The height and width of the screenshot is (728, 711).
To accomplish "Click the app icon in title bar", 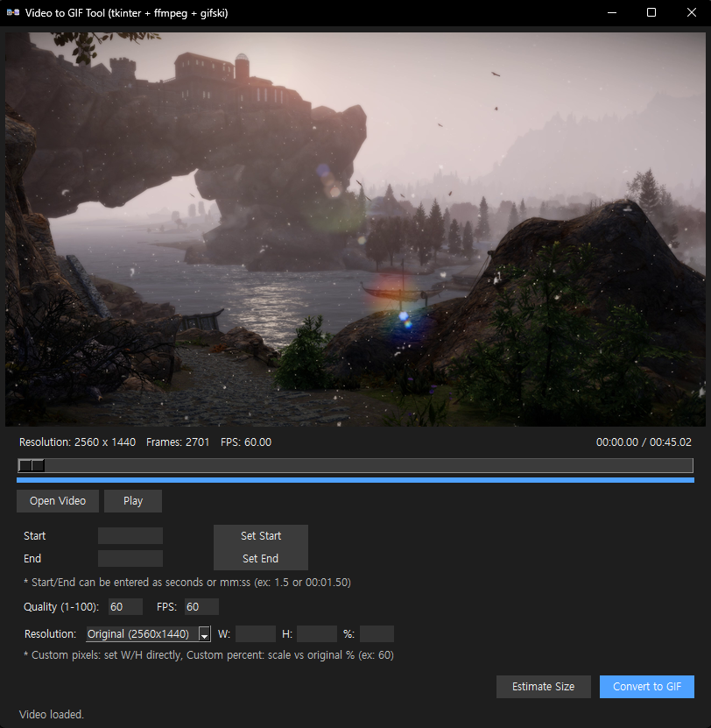I will coord(13,12).
